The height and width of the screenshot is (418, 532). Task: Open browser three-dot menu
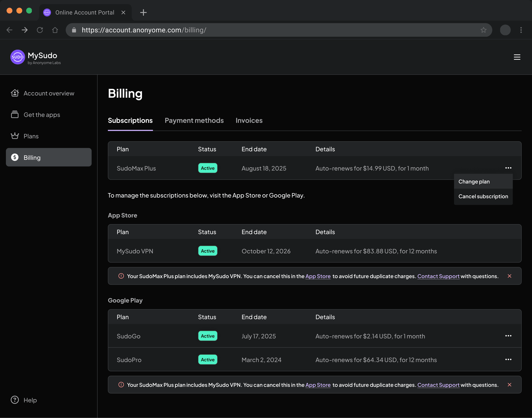tap(521, 30)
